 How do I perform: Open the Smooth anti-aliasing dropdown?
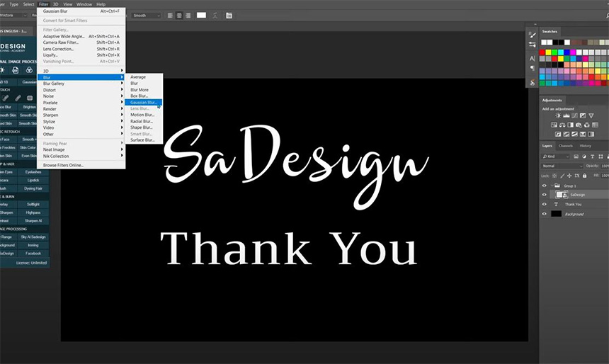[146, 16]
